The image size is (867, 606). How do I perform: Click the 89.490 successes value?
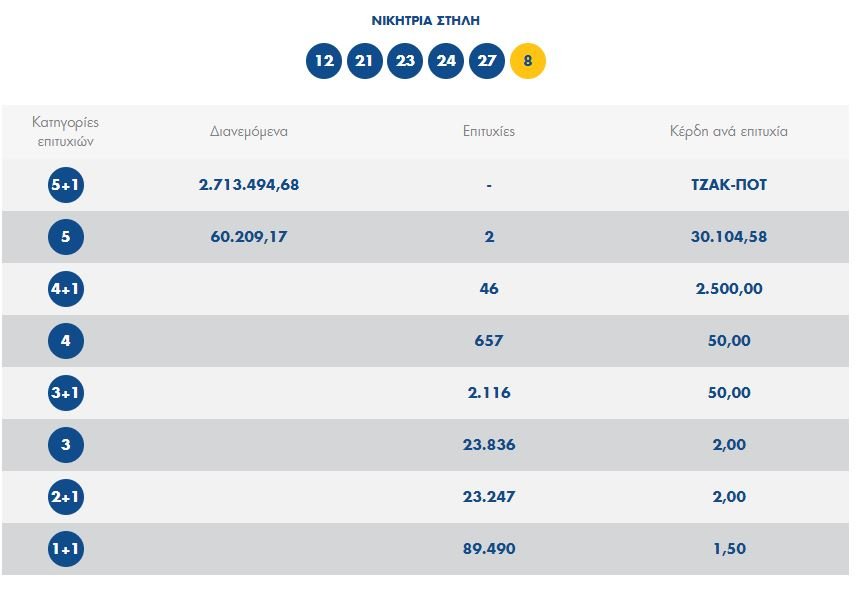[x=489, y=549]
